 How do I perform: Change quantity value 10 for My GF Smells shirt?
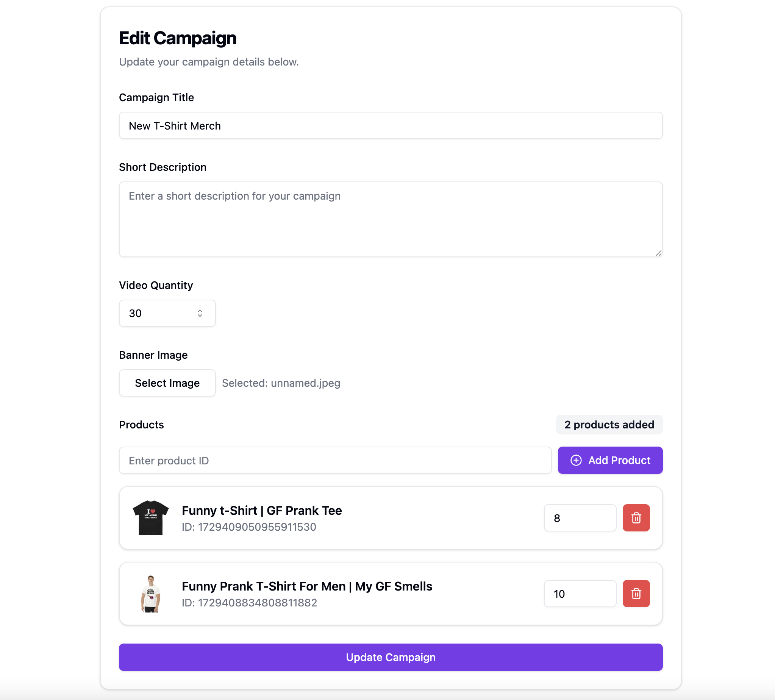(x=580, y=594)
